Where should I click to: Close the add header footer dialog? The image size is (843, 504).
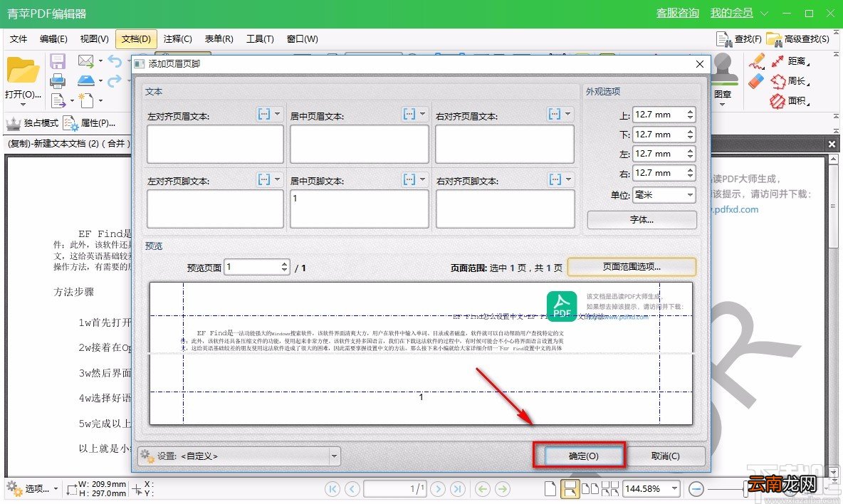(x=699, y=64)
